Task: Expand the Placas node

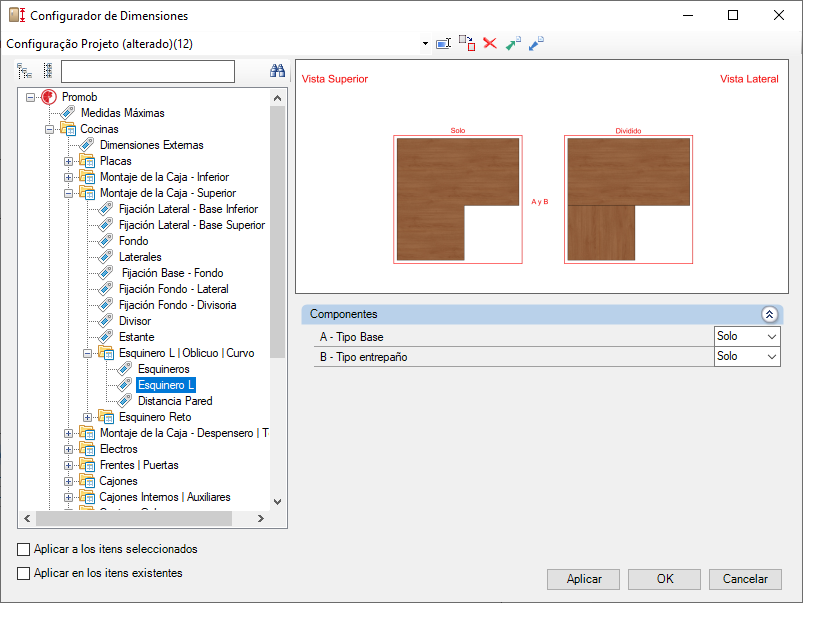Action: (68, 161)
